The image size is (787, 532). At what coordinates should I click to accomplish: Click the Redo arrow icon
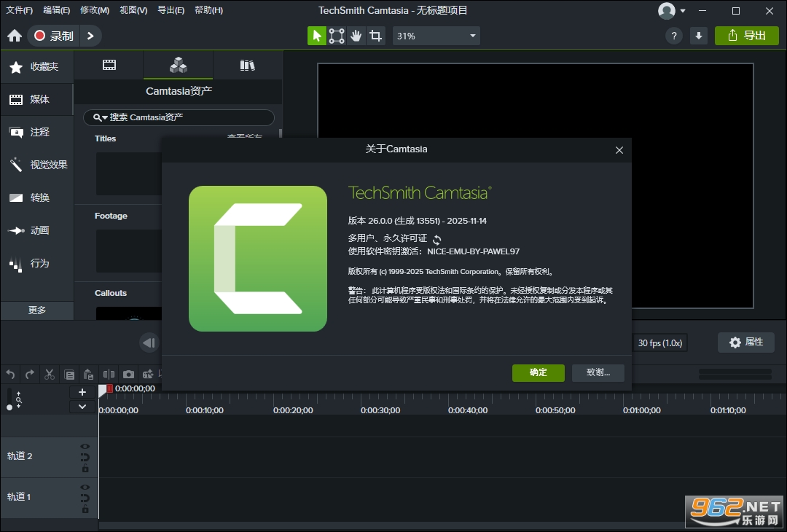30,375
